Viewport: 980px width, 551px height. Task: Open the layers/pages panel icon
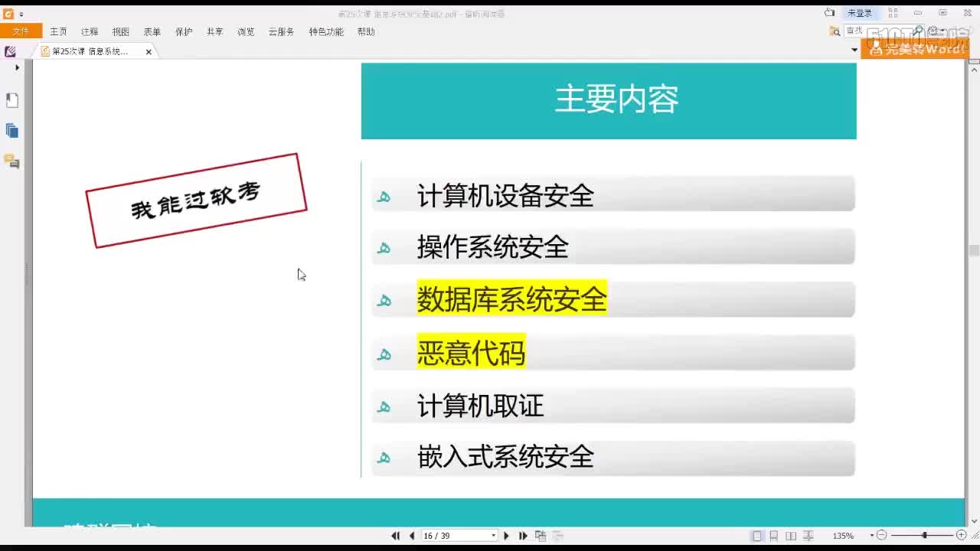tap(11, 131)
